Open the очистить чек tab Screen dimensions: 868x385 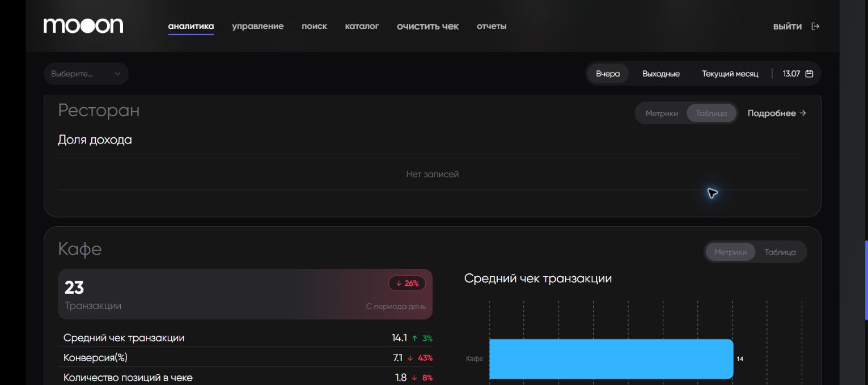click(x=428, y=26)
